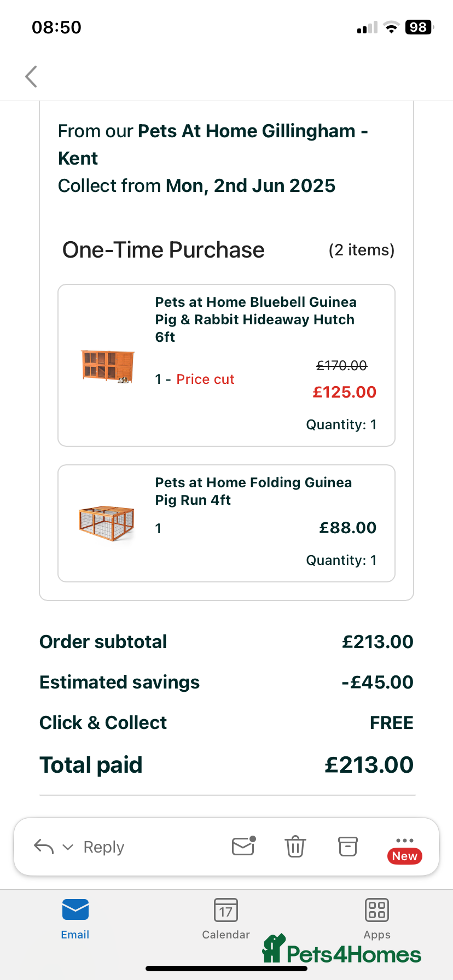The image size is (453, 980).
Task: Tap the 08:50 clock in the status bar
Action: 57,26
